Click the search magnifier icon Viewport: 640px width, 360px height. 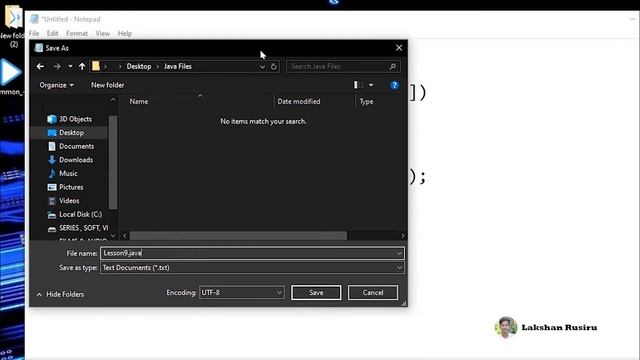[x=393, y=66]
